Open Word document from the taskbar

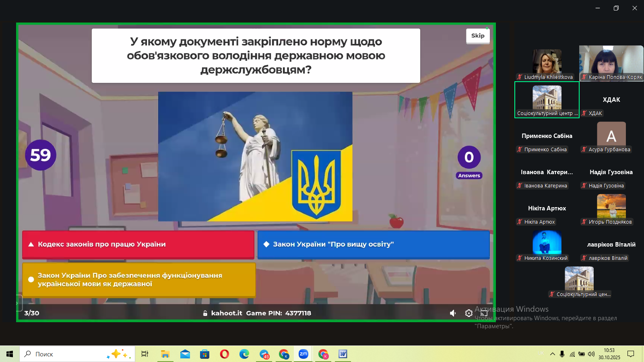343,354
